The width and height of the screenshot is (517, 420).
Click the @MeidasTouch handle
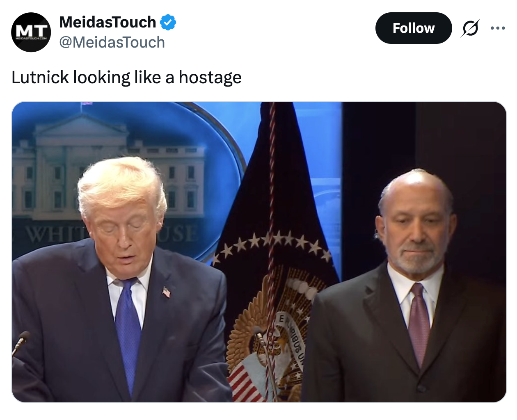coord(112,42)
